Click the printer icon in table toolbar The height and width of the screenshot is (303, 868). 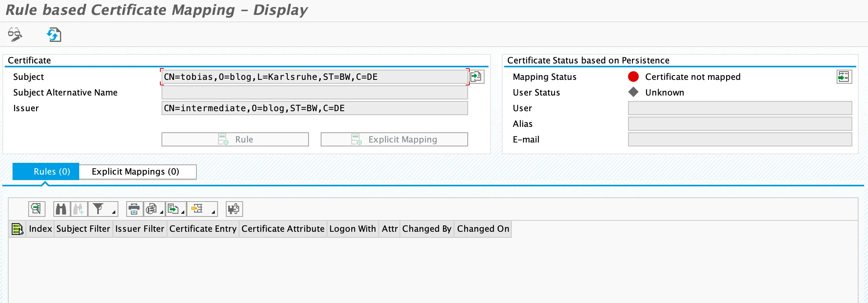click(x=134, y=209)
